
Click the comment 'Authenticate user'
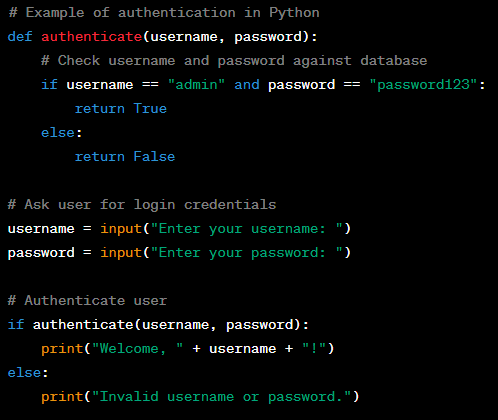pyautogui.click(x=87, y=301)
